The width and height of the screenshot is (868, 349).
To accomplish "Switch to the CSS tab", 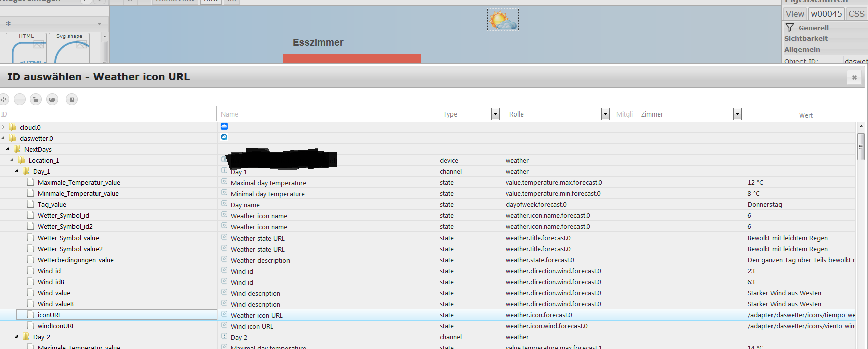I will tap(856, 14).
